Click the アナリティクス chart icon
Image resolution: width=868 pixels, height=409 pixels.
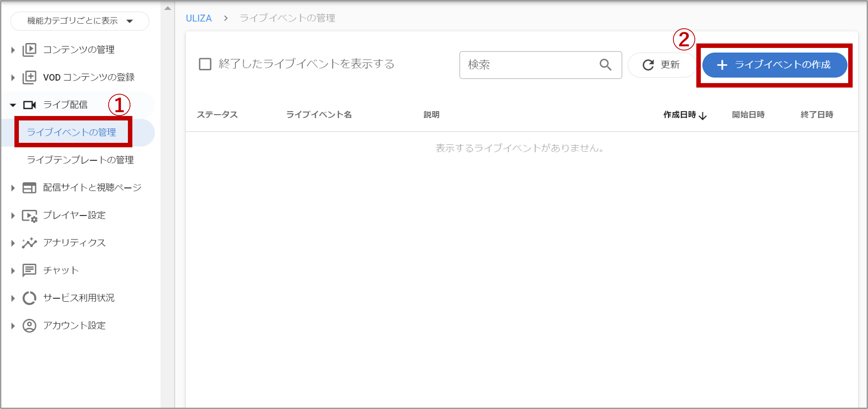(x=29, y=243)
